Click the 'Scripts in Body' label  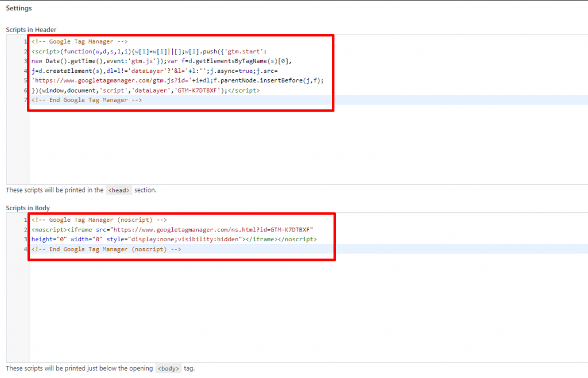click(x=28, y=208)
